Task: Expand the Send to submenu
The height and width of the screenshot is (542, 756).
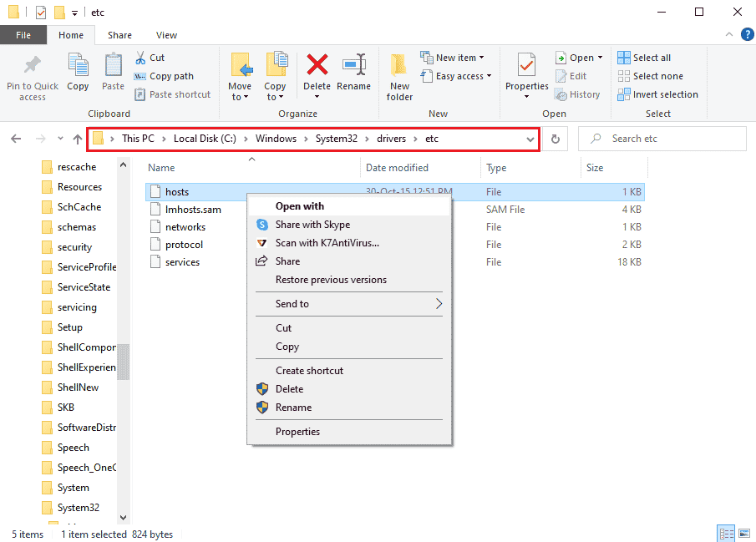Action: pyautogui.click(x=349, y=304)
